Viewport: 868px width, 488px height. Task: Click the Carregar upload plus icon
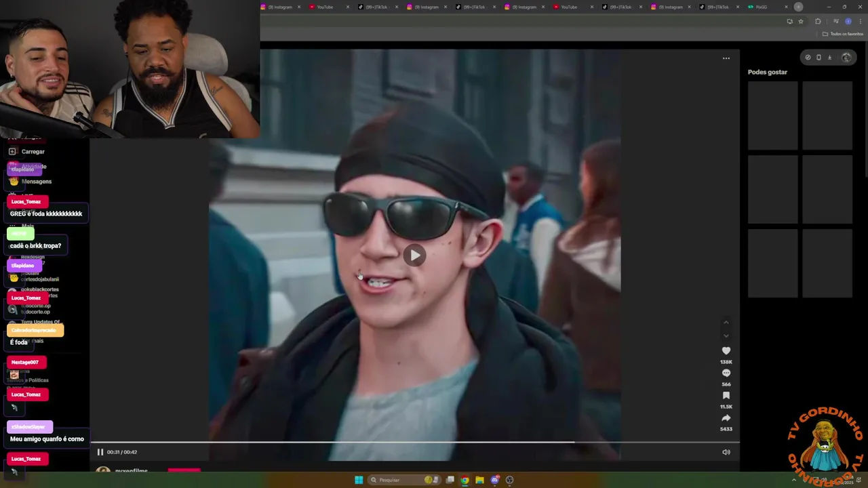click(x=12, y=151)
